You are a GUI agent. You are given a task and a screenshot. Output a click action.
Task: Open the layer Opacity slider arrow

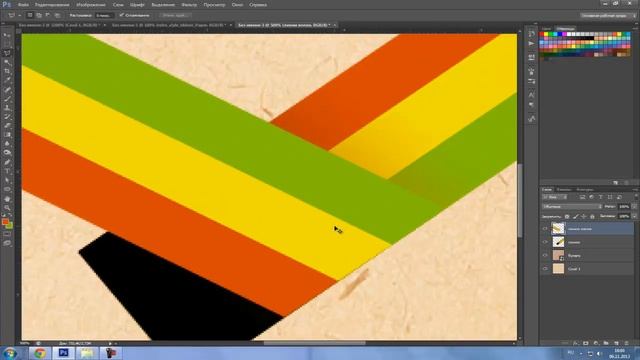pyautogui.click(x=634, y=207)
